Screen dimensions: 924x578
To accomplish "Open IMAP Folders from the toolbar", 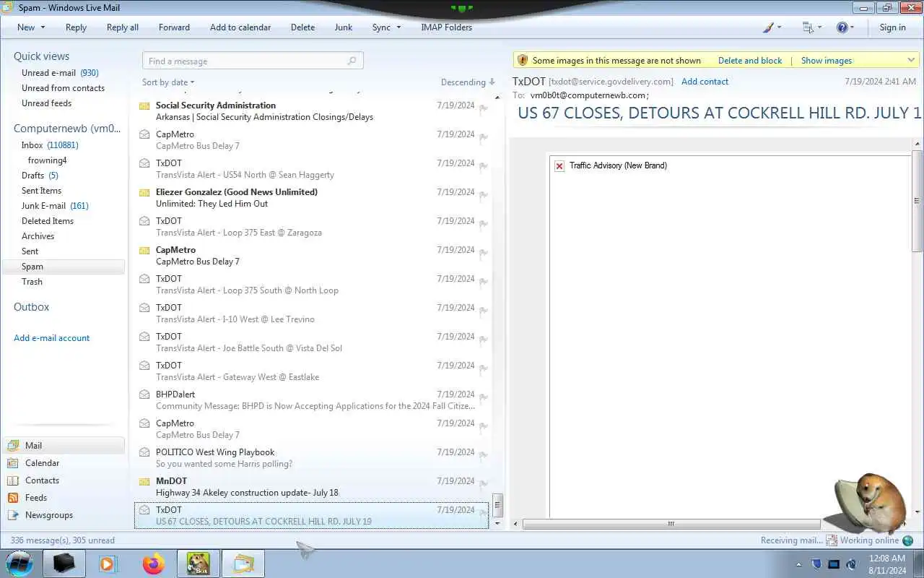I will (x=446, y=27).
